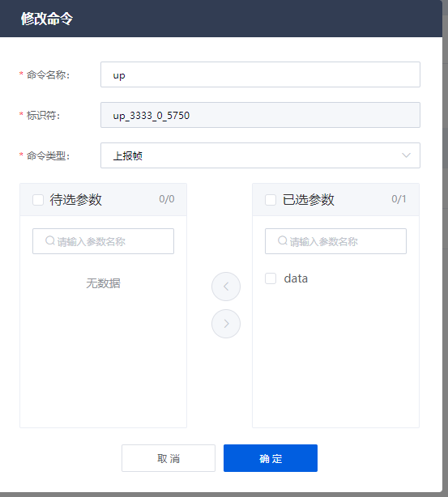Click the 修改命令 dialog title bar

(221, 19)
